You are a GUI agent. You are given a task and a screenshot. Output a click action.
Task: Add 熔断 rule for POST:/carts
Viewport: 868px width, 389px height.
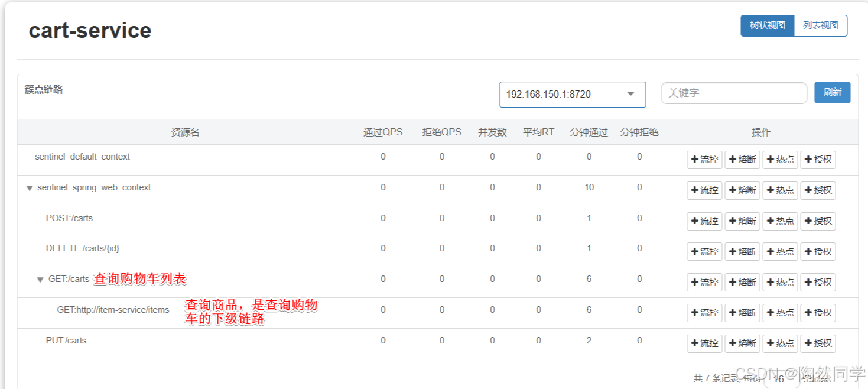coord(742,221)
